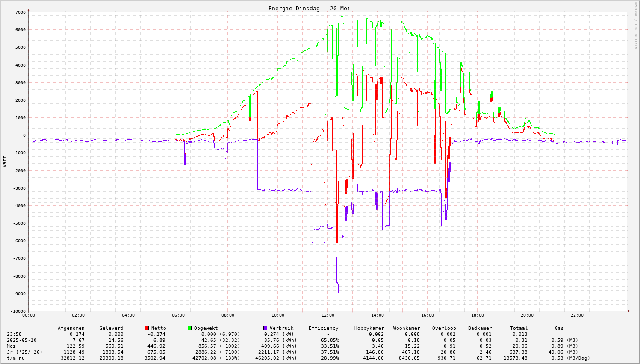This screenshot has height=364, width=640.
Task: Select the 'Woonkamer' column header
Action: 407,328
